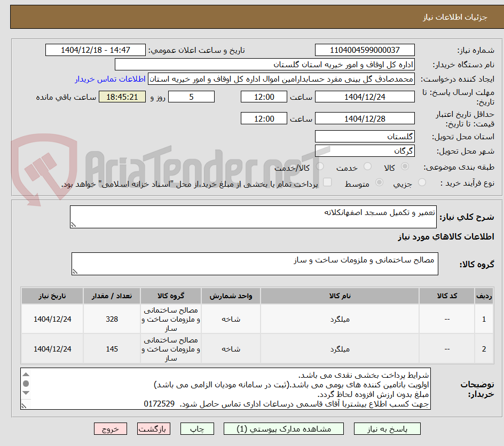Click date 1404/12/24 in row 1
This screenshot has height=446, width=504.
[x=52, y=319]
